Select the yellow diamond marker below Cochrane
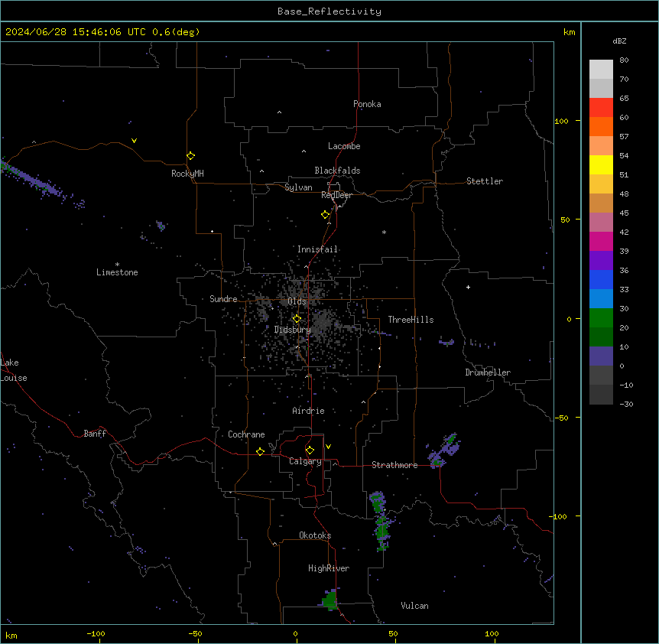The height and width of the screenshot is (644, 659). [x=260, y=451]
